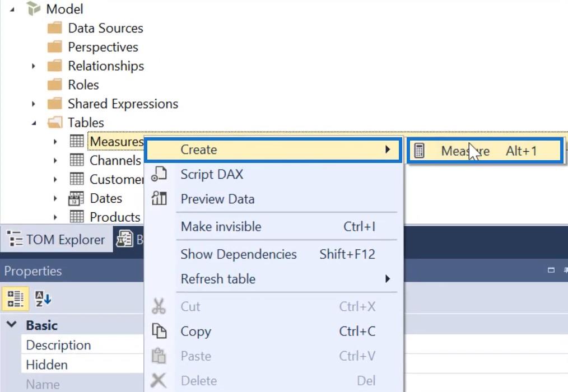This screenshot has width=568, height=392.
Task: Click the Products table grid icon
Action: (76, 216)
